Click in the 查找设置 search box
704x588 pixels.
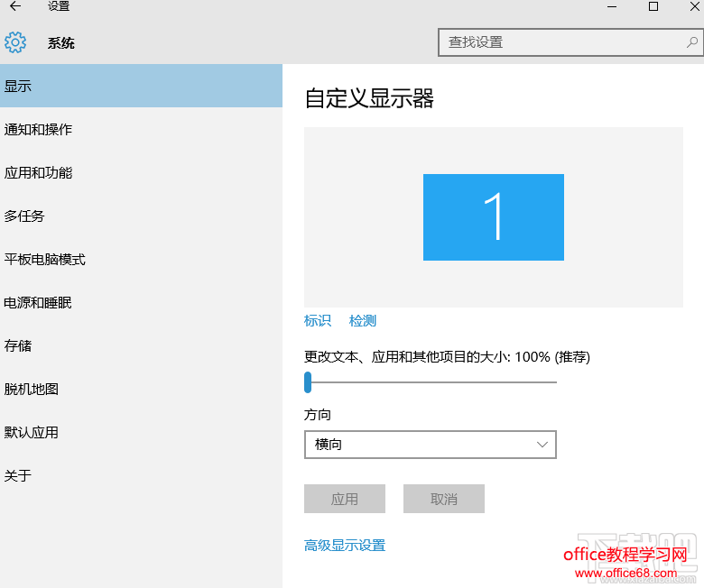click(570, 42)
